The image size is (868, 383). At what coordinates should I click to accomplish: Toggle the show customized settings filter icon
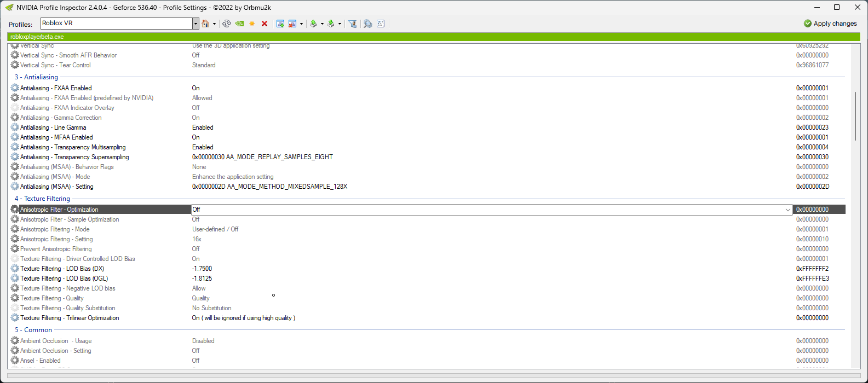pos(353,24)
